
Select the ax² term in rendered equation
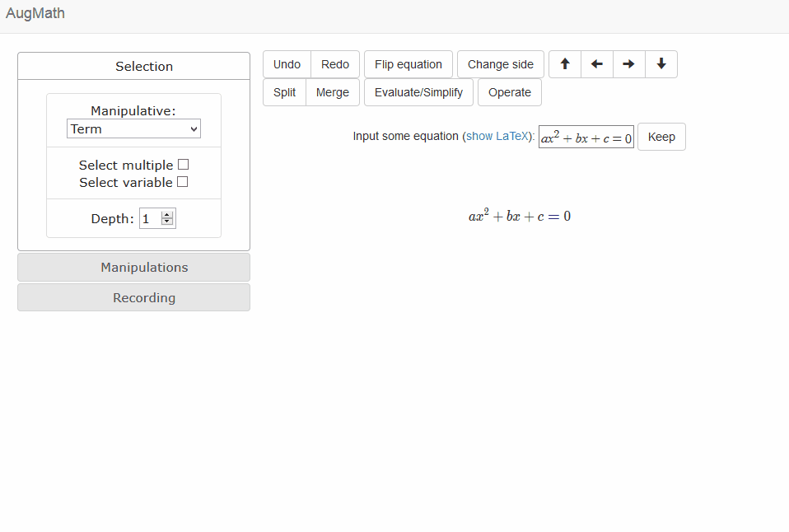click(479, 216)
